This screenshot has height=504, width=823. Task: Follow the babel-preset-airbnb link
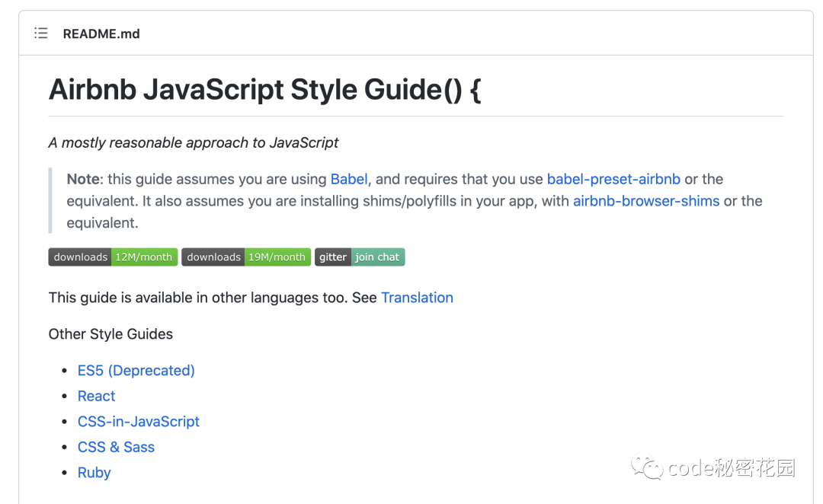point(613,180)
